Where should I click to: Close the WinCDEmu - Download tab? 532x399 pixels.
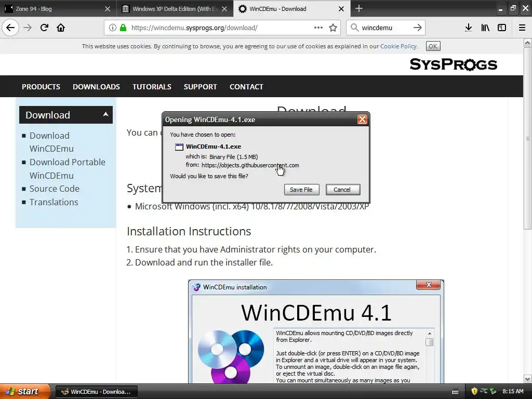[x=341, y=9]
